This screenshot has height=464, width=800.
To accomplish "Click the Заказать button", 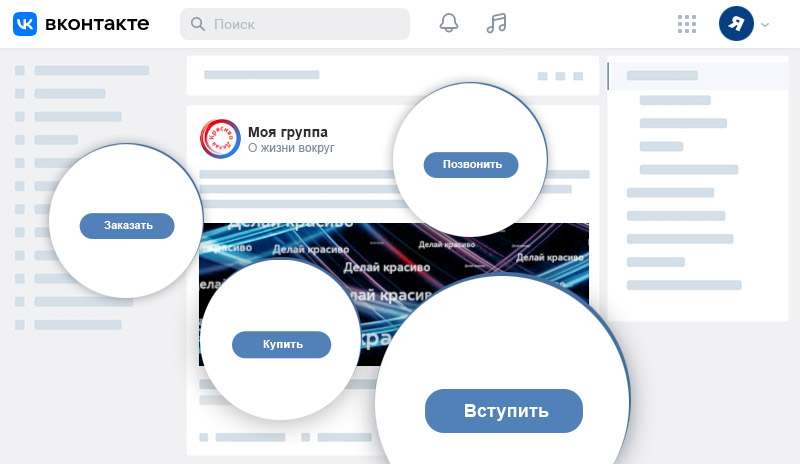I will 127,226.
